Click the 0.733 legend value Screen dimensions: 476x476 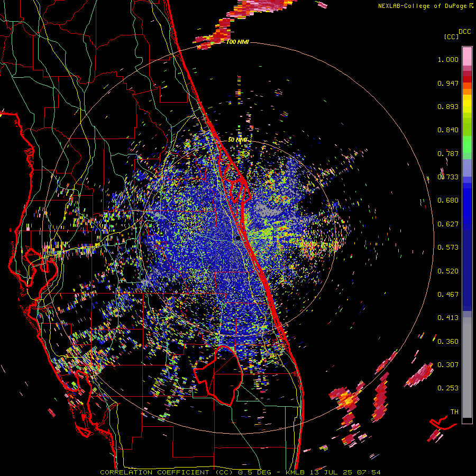(x=448, y=177)
